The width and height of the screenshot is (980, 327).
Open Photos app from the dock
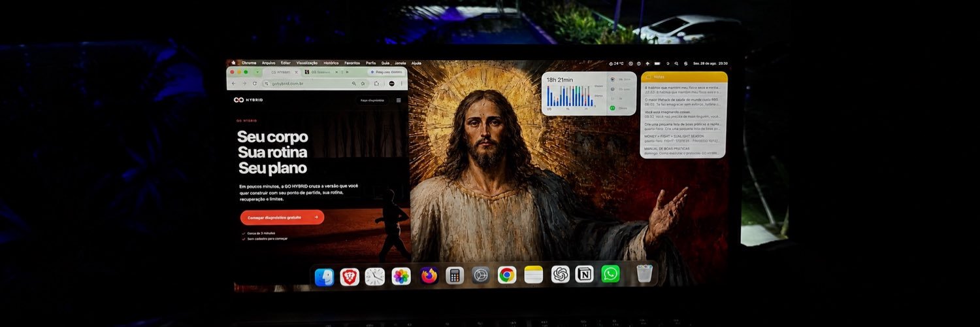[401, 277]
